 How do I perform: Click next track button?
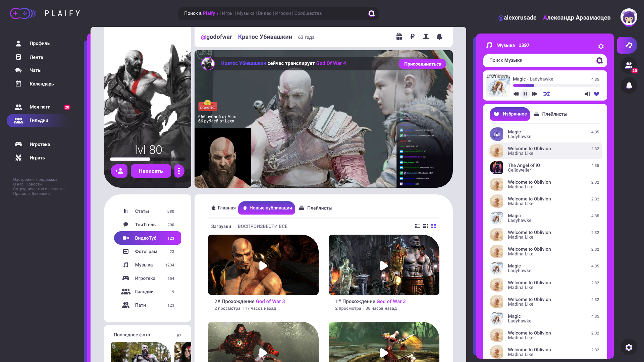coord(535,94)
